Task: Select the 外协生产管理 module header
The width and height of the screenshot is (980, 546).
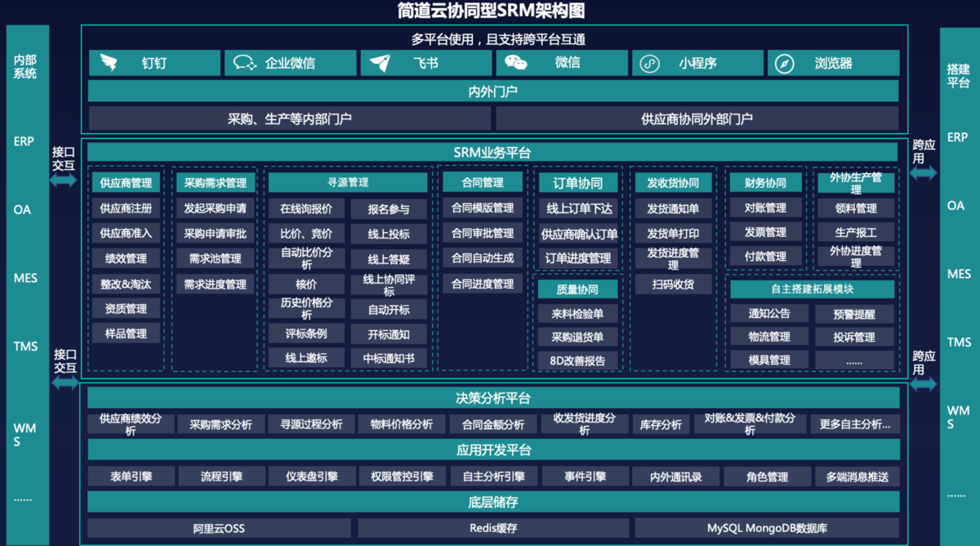Action: point(856,182)
